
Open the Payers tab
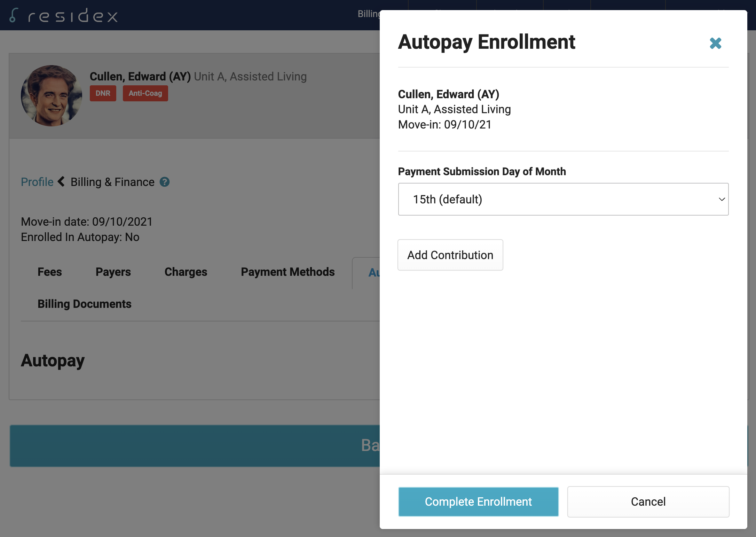tap(113, 272)
